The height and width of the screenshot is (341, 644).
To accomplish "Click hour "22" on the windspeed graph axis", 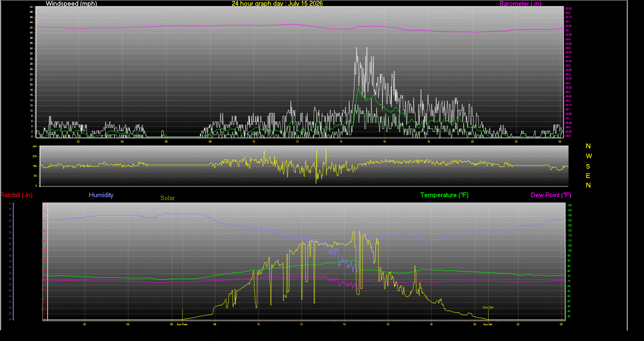I will pyautogui.click(x=516, y=141).
